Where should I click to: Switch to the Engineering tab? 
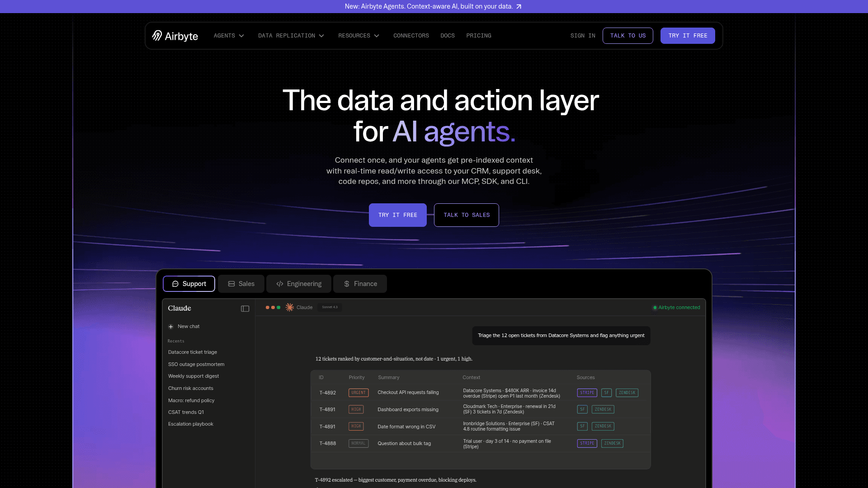tap(299, 284)
